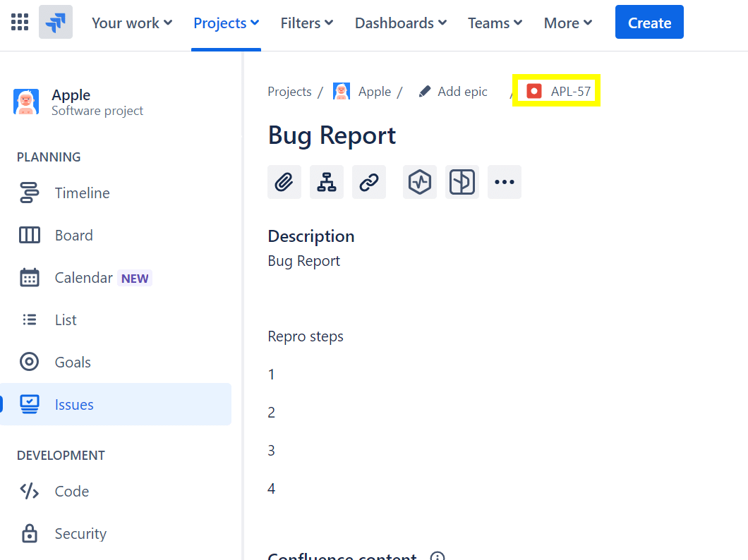Expand the More navigation dropdown
748x560 pixels.
567,23
